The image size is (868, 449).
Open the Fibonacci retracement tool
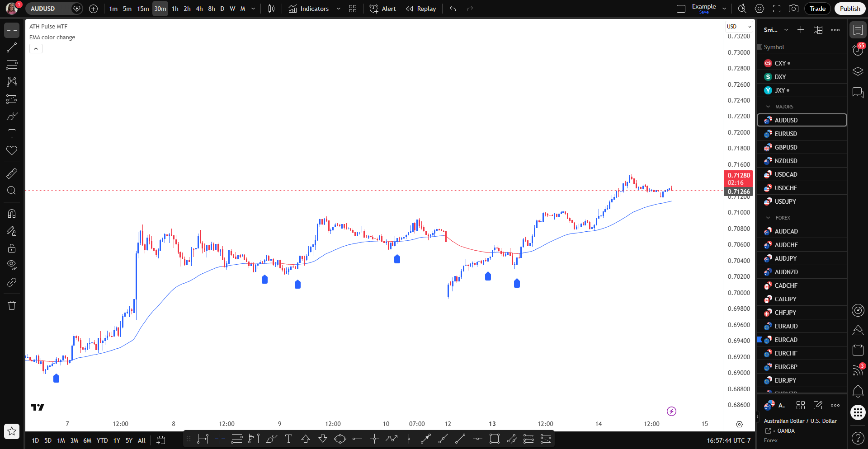point(11,65)
